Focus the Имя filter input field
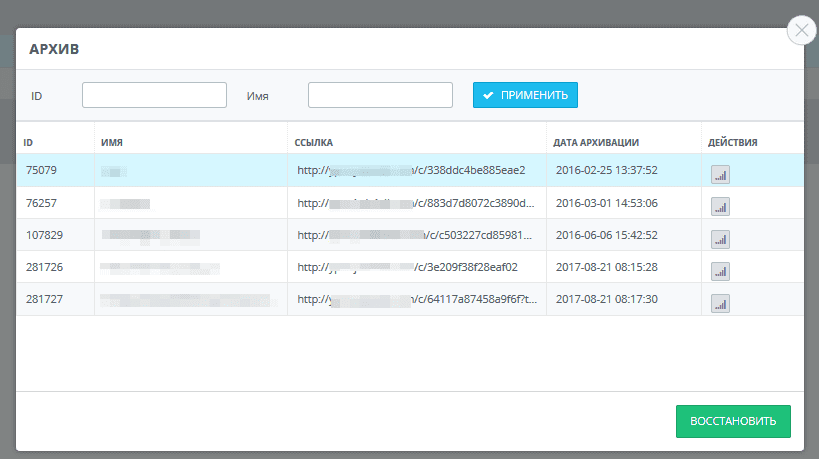The image size is (819, 459). [380, 95]
